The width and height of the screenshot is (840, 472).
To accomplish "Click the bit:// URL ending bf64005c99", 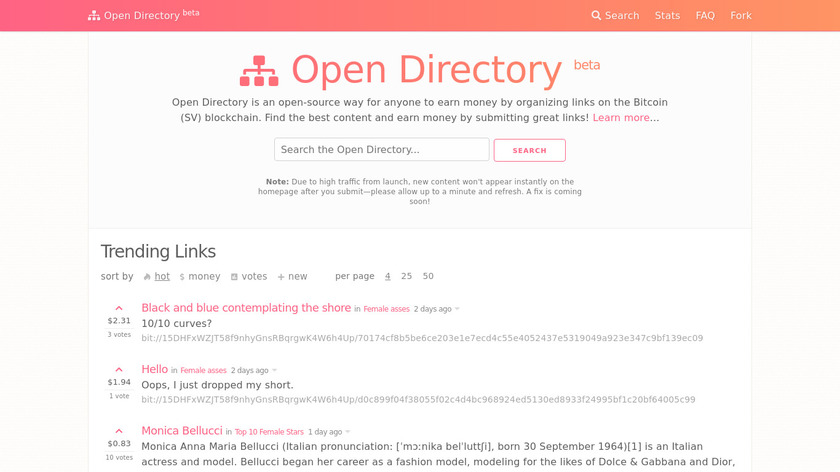I will (x=418, y=400).
